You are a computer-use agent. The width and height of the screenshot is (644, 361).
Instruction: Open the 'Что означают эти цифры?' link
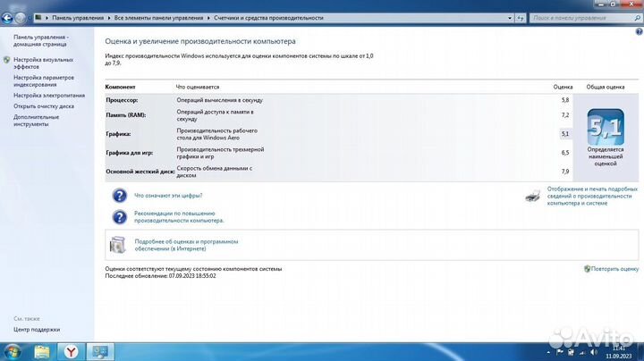point(168,196)
